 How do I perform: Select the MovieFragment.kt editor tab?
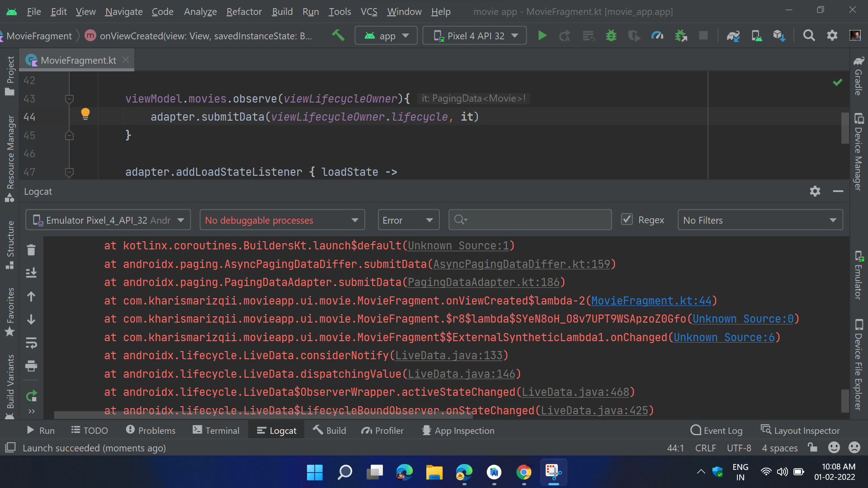click(x=78, y=60)
